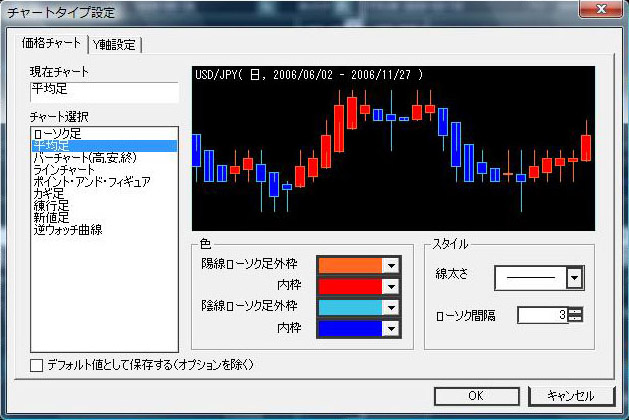Select 逆ウォッチ曲線 chart type
This screenshot has height=420, width=629.
104,230
